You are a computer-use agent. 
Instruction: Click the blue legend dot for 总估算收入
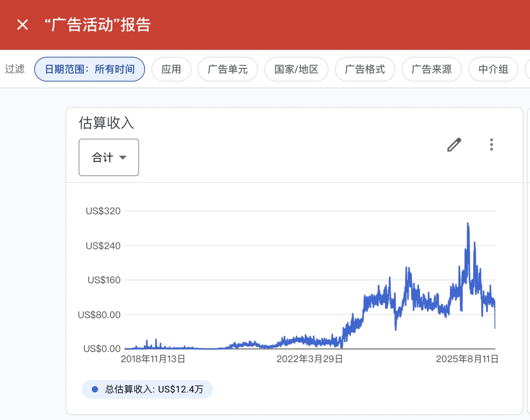tap(94, 389)
